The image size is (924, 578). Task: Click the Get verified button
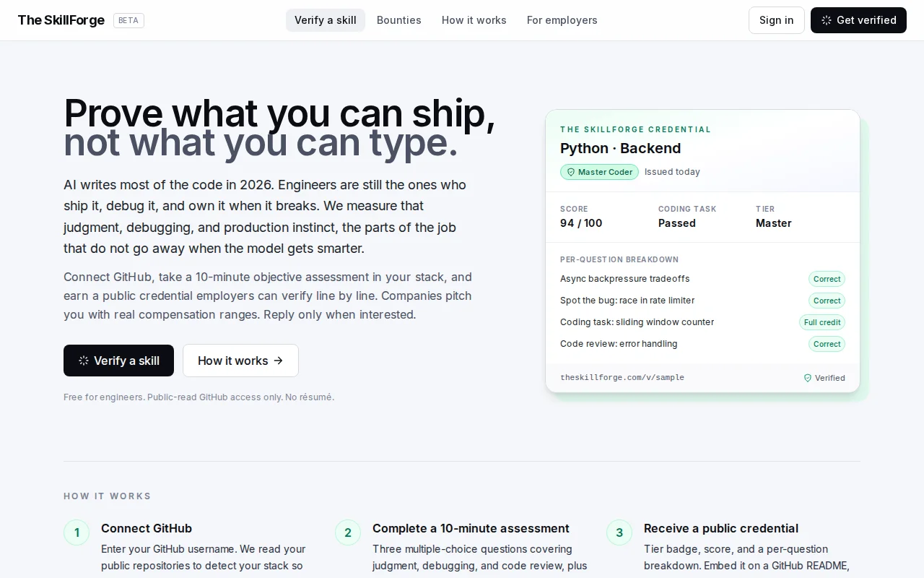click(858, 20)
